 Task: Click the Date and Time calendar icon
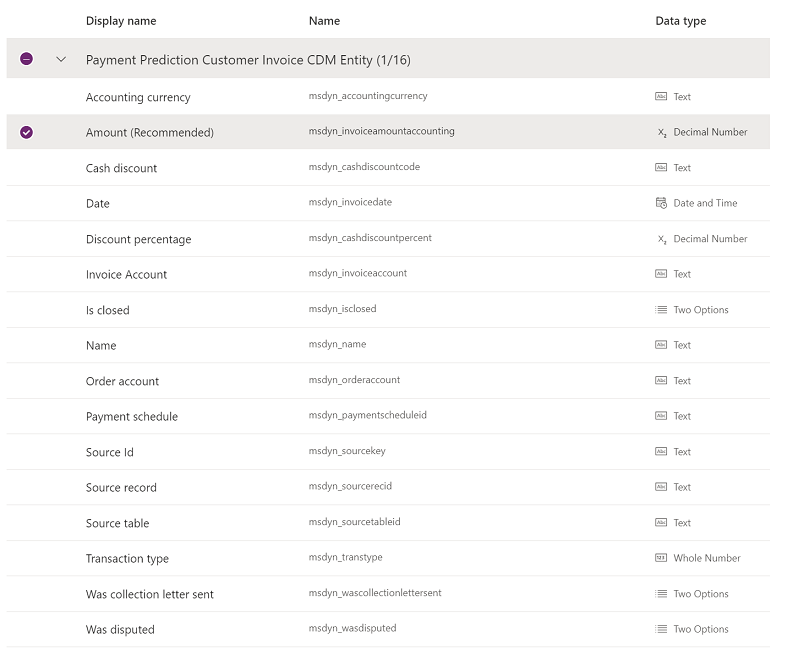[661, 203]
